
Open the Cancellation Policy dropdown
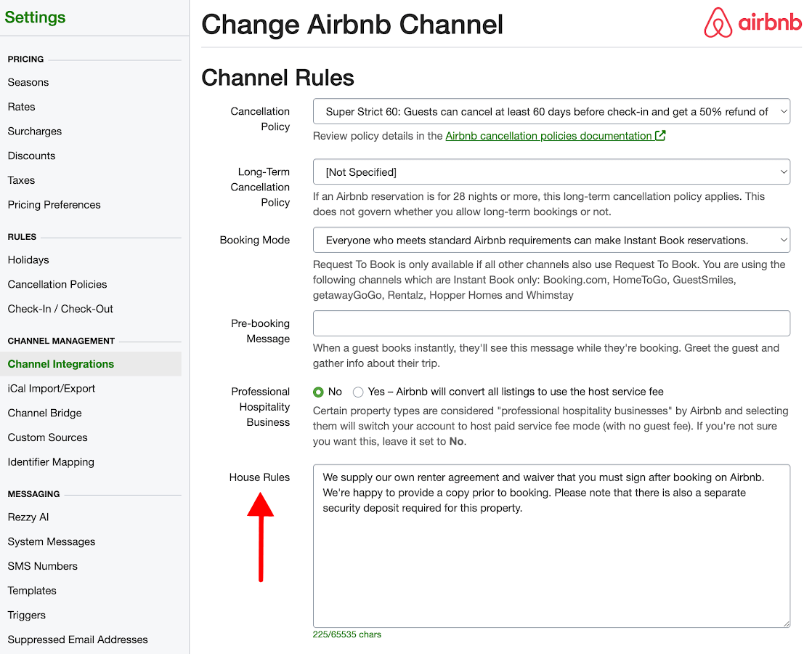click(551, 111)
